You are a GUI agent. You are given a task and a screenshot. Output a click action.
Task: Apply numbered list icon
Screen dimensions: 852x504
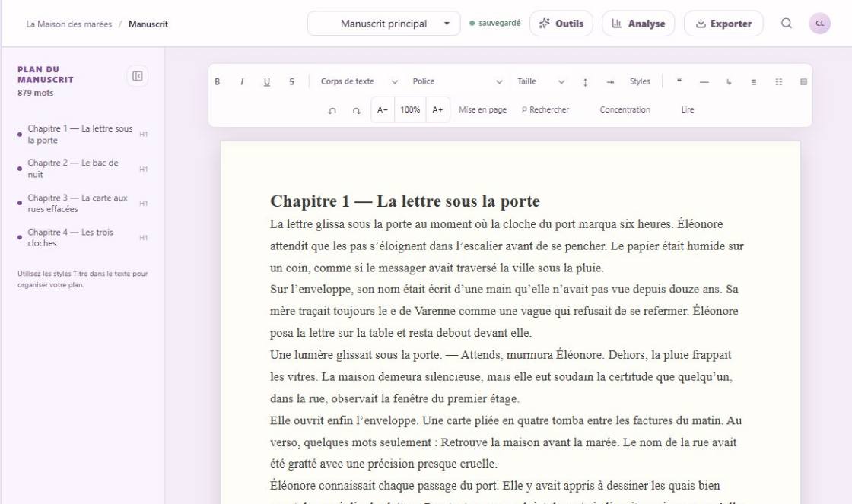point(779,82)
